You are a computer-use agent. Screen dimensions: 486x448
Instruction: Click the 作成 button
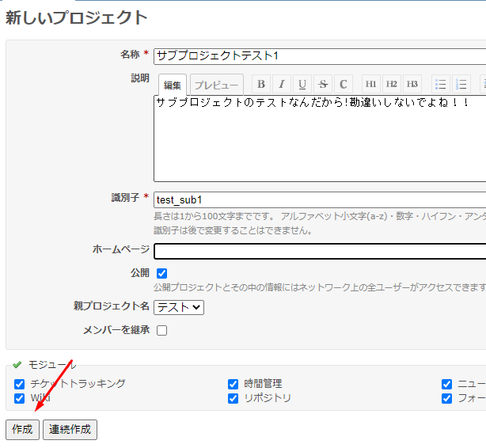[x=22, y=430]
